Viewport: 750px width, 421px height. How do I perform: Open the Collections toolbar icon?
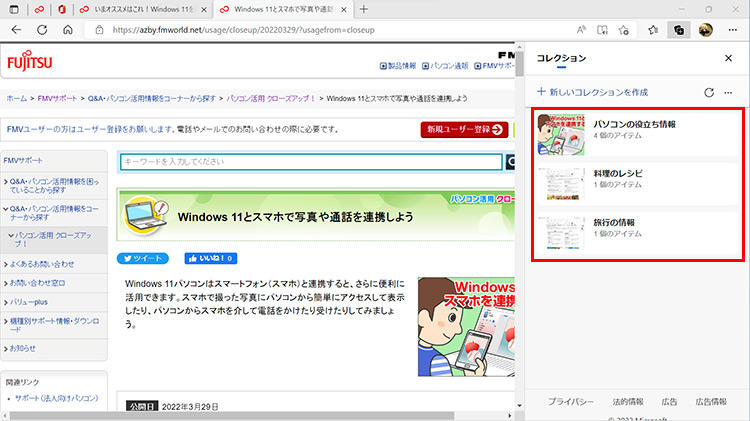[x=679, y=30]
